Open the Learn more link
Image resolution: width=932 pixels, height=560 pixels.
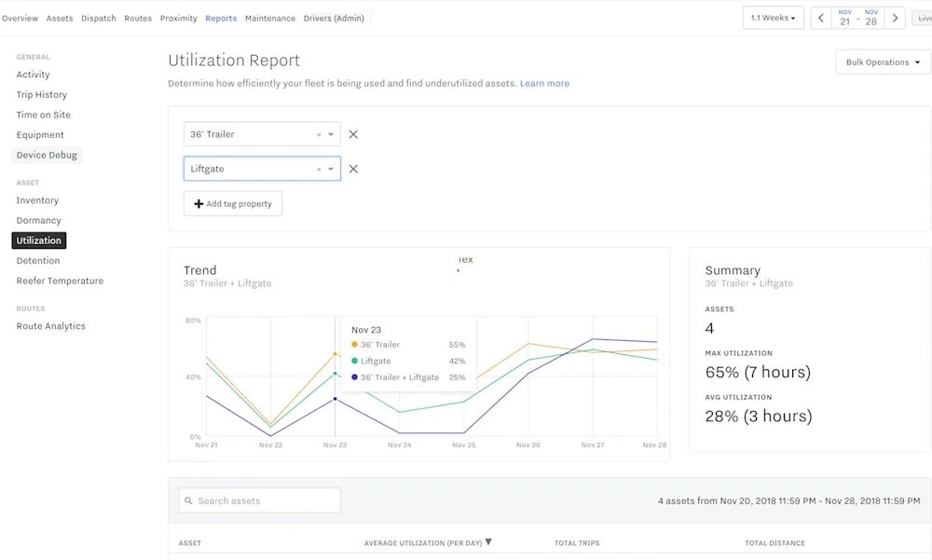(x=544, y=83)
